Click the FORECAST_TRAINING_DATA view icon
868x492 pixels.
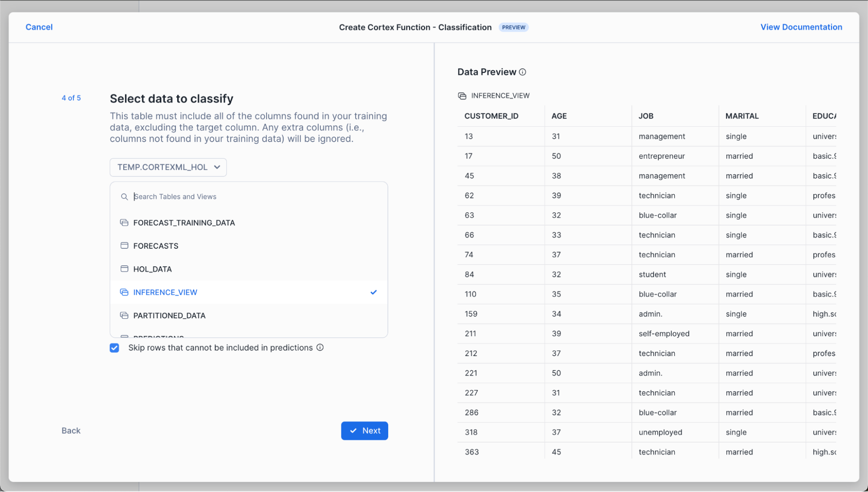pos(124,223)
